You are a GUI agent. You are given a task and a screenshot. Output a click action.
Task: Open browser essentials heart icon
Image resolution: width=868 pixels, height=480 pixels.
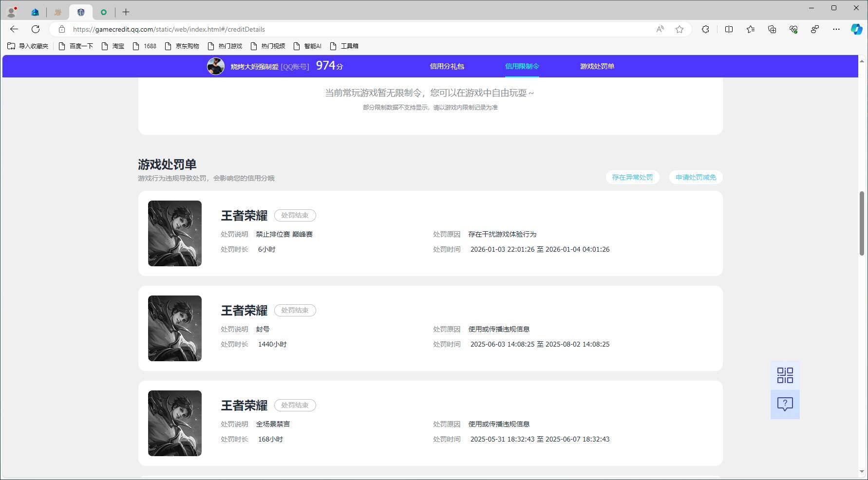[793, 29]
